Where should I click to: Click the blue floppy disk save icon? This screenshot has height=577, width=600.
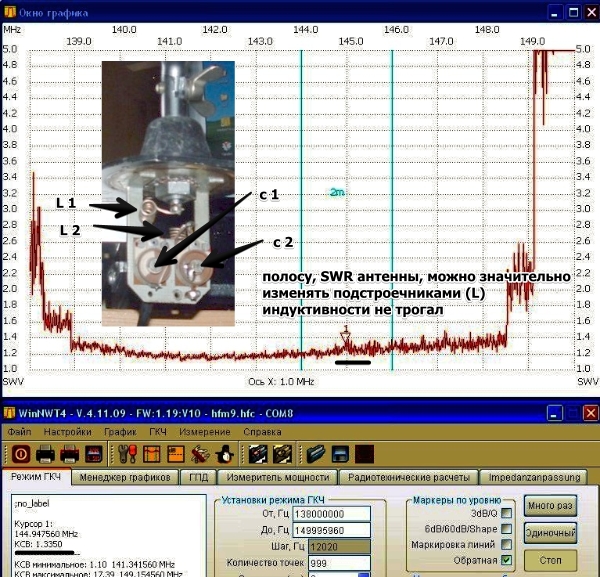pos(340,455)
